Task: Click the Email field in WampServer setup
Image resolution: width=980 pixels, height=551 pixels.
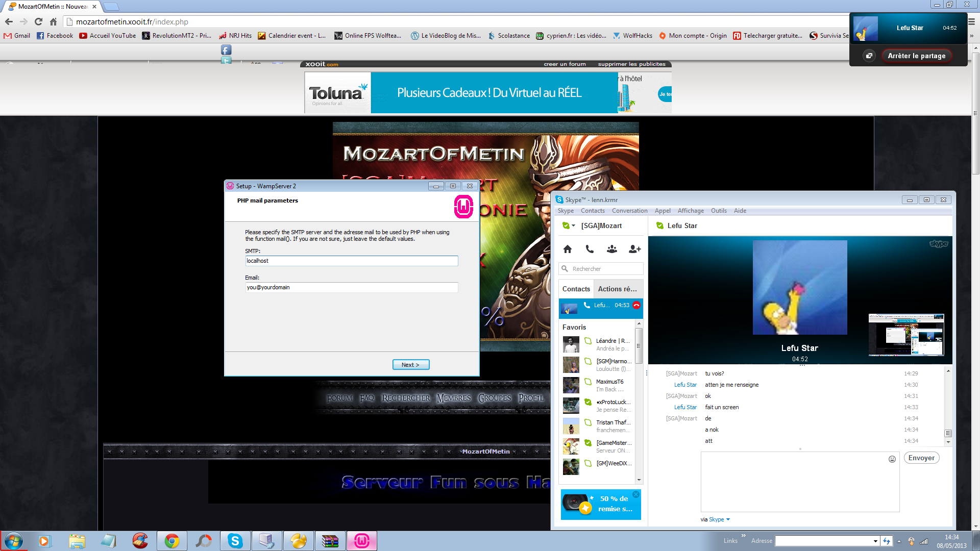Action: coord(351,287)
